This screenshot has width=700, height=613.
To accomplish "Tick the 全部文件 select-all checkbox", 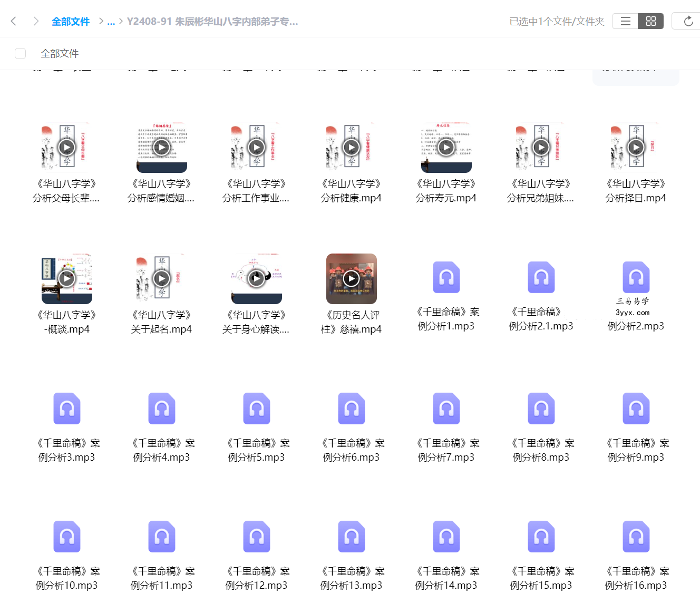I will [21, 53].
